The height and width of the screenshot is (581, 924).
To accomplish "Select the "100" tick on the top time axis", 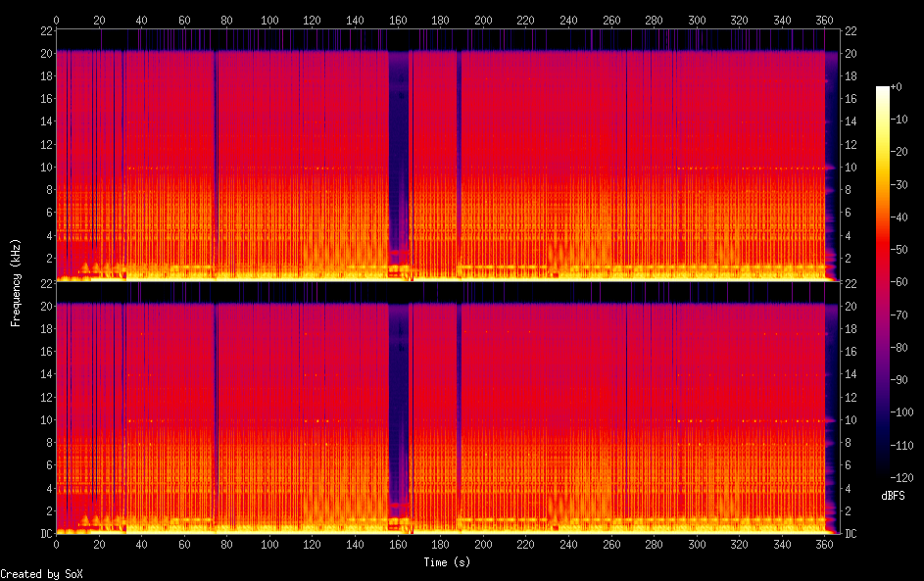I will tap(269, 20).
